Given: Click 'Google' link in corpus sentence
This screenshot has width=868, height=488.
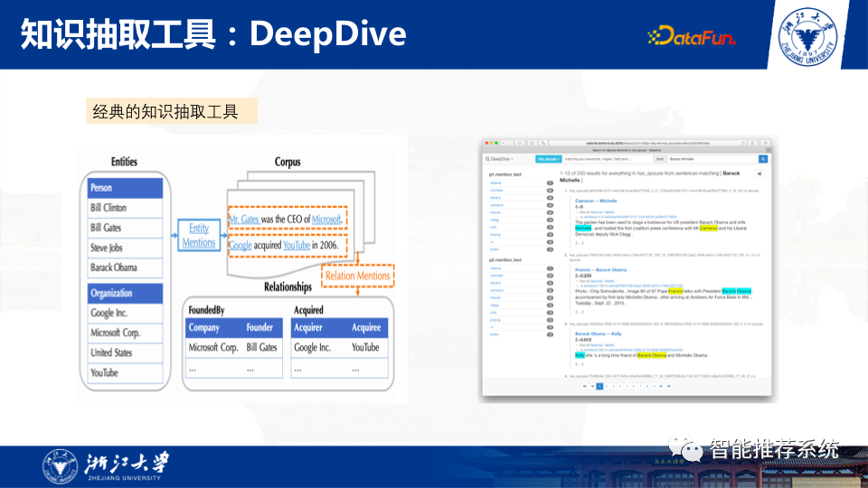Looking at the screenshot, I should pyautogui.click(x=241, y=245).
